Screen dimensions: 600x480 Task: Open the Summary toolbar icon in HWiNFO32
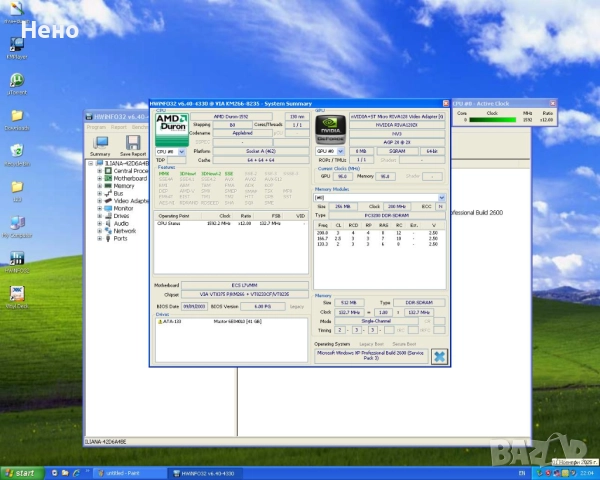tap(100, 146)
